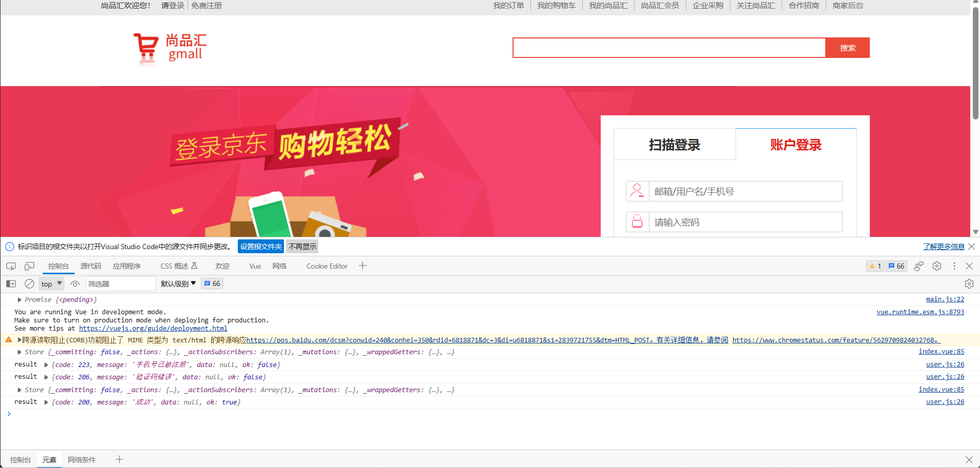
Task: Dismiss the root folder info bar
Action: (x=971, y=247)
